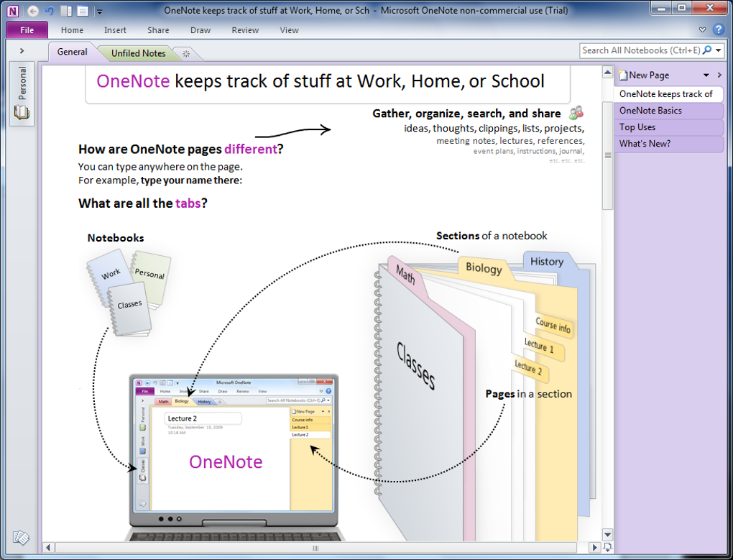Expand the notebook navigation bar
The image size is (733, 560).
pos(22,51)
